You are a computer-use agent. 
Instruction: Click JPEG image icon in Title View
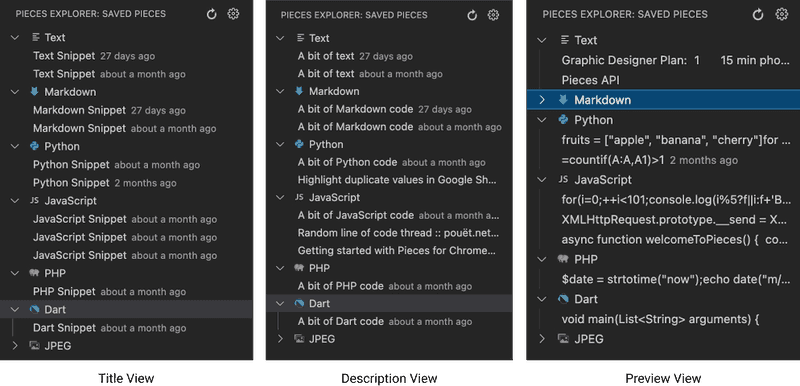[35, 346]
